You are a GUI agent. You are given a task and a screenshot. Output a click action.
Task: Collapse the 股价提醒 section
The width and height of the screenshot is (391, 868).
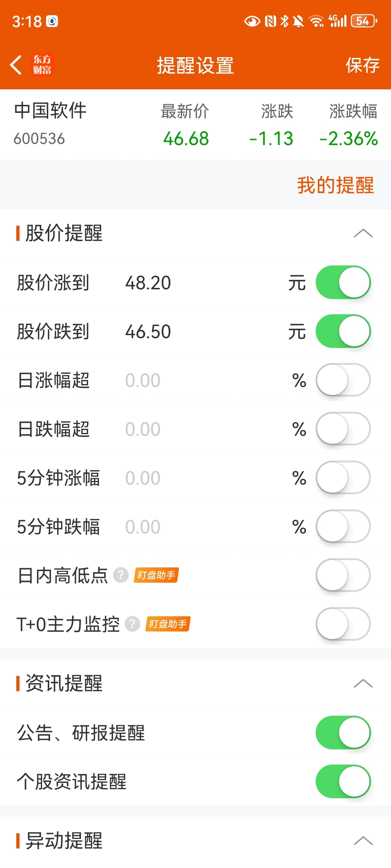point(363,233)
